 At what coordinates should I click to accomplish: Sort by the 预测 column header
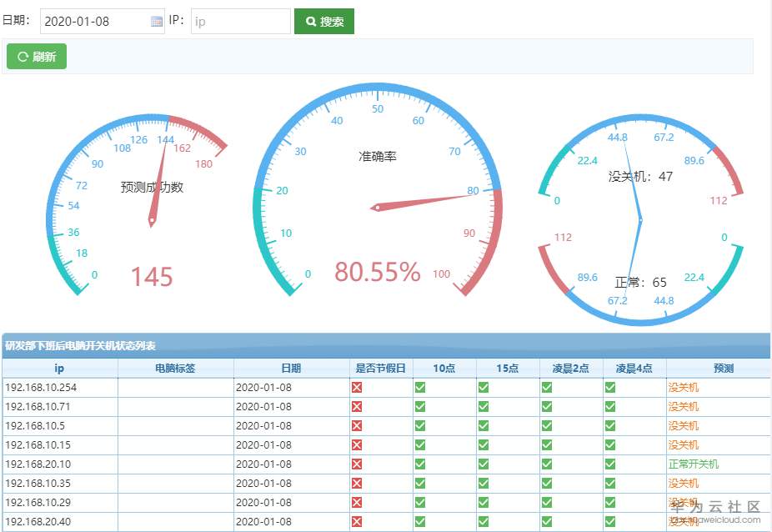pyautogui.click(x=719, y=368)
